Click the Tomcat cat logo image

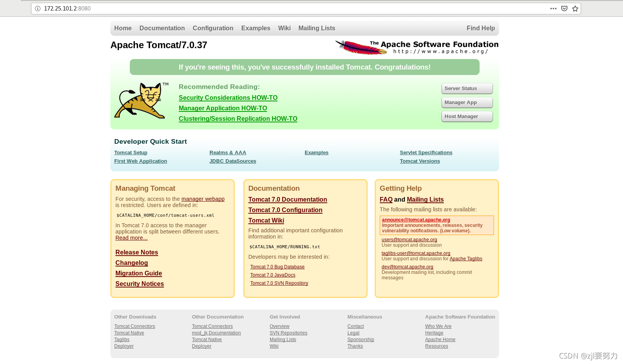tap(141, 100)
